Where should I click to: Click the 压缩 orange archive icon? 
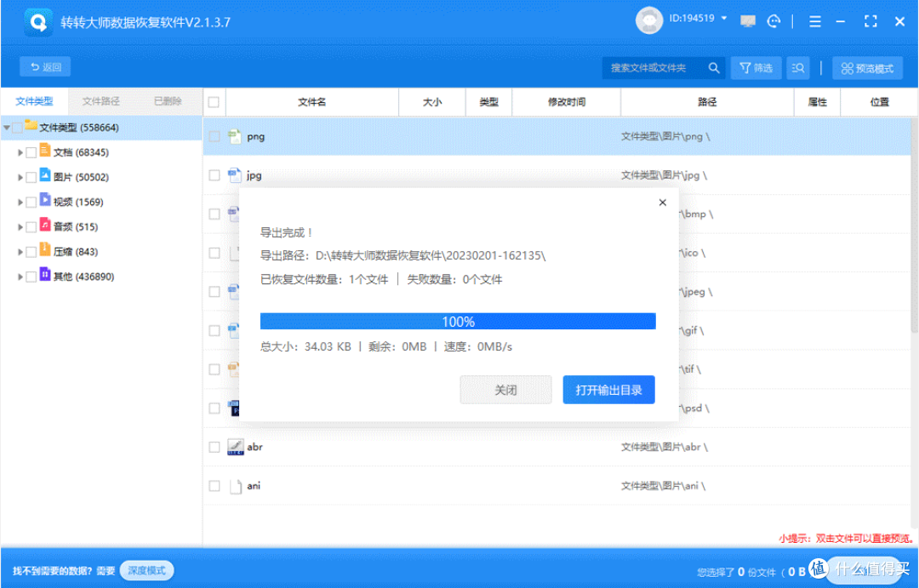pos(45,249)
